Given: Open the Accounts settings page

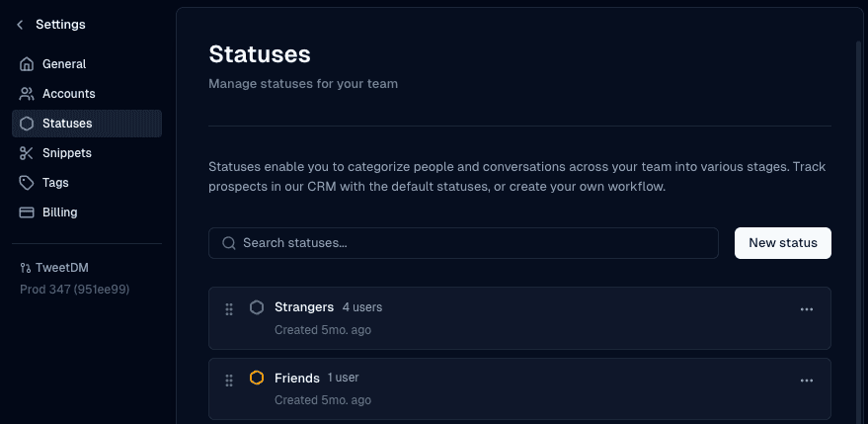Looking at the screenshot, I should tap(68, 94).
